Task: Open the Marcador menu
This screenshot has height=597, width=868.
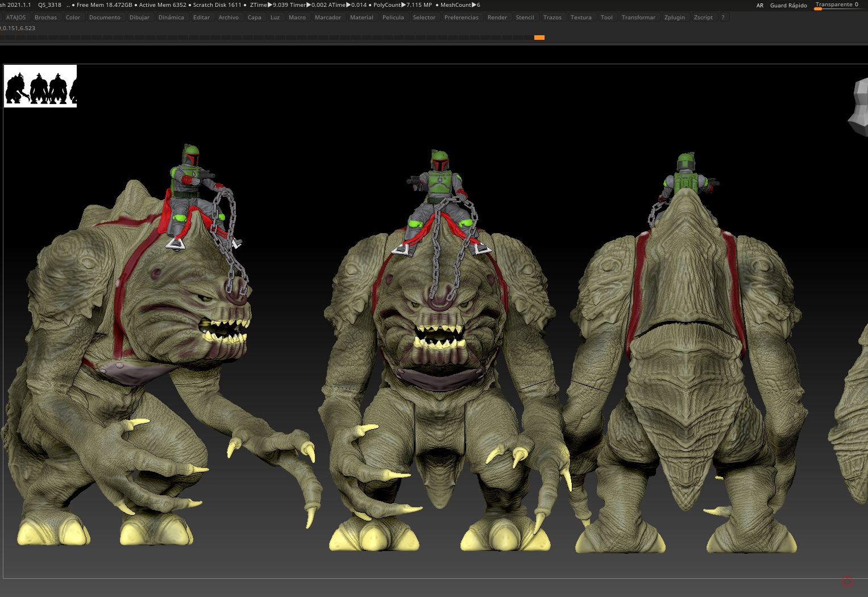Action: [x=328, y=18]
